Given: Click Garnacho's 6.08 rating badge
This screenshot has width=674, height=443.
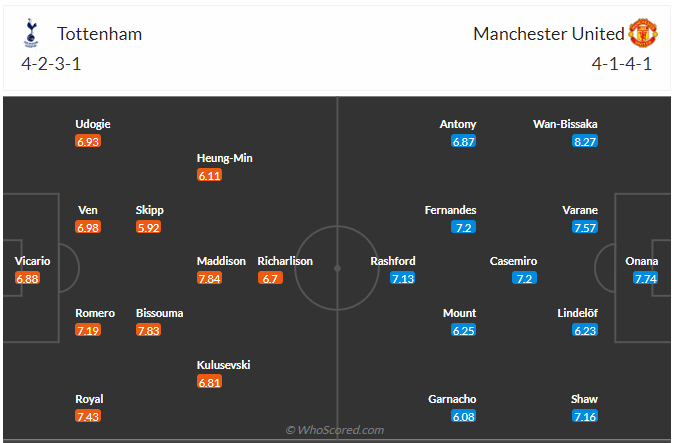Looking at the screenshot, I should click(x=463, y=416).
